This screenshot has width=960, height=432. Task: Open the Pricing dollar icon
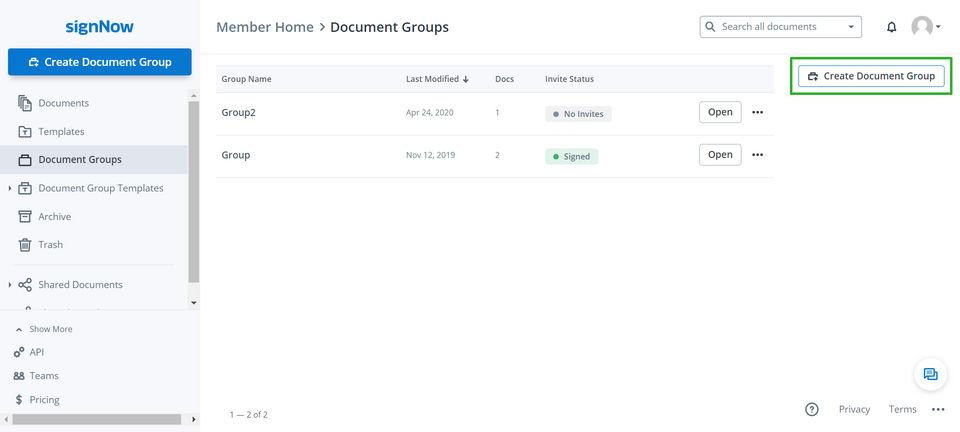click(x=19, y=400)
